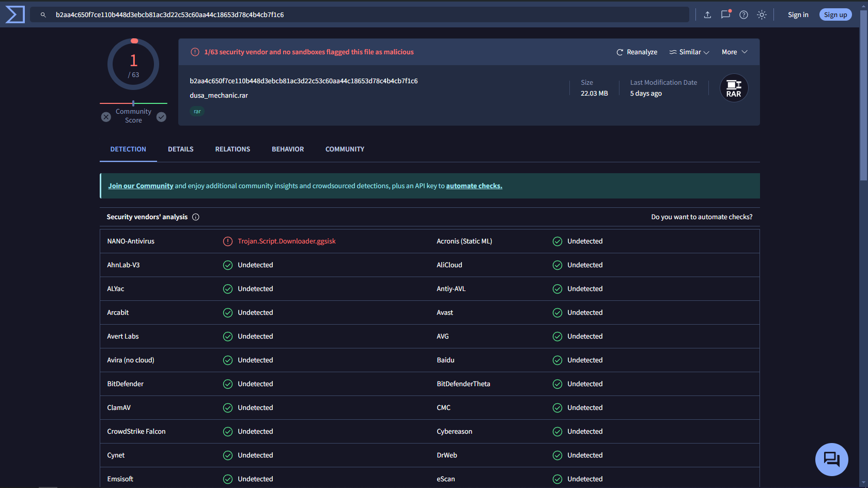Select Trojan.Script.Downloader.ggsisk detection text
Viewport: 868px width, 488px height.
pyautogui.click(x=287, y=241)
